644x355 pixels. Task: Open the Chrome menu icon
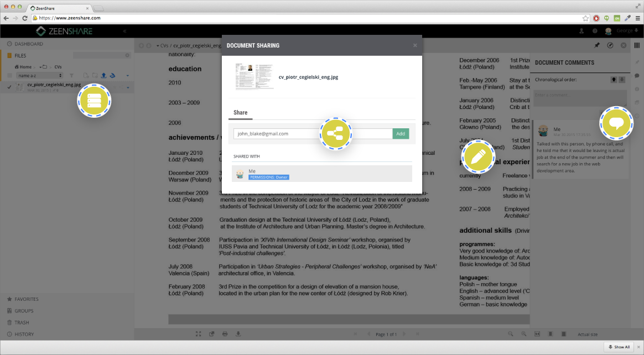click(x=637, y=18)
